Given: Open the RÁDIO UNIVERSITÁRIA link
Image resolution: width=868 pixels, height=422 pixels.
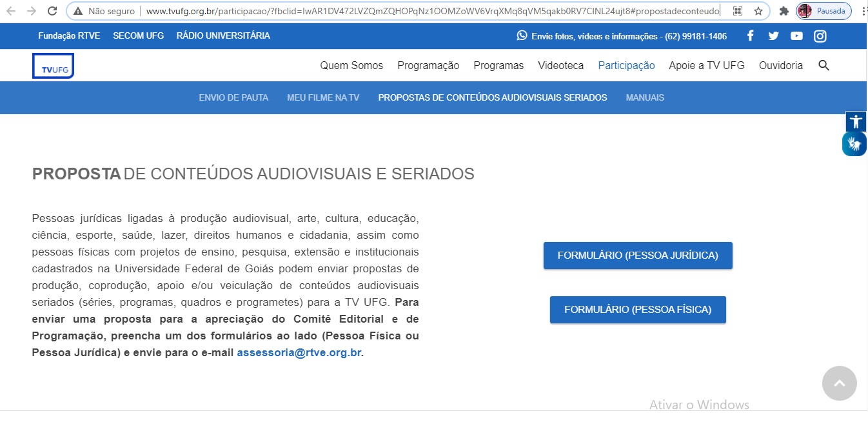Looking at the screenshot, I should (223, 35).
